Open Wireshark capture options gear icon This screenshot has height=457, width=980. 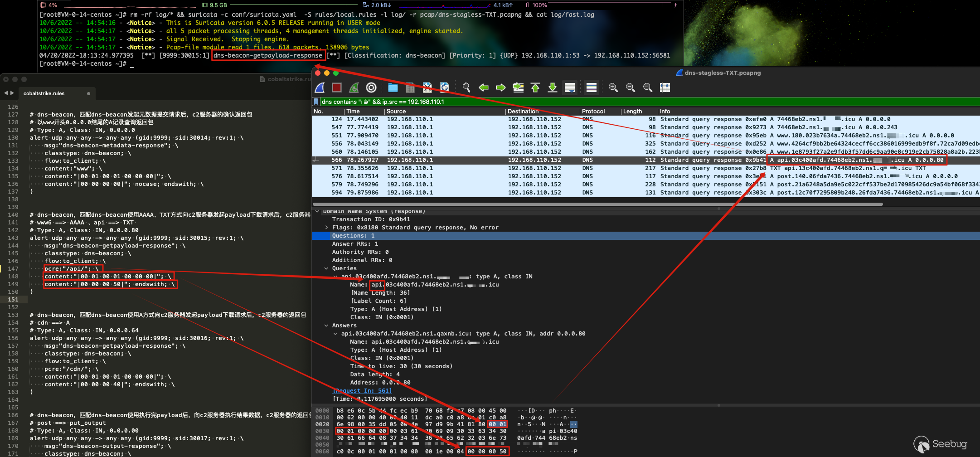pos(371,88)
